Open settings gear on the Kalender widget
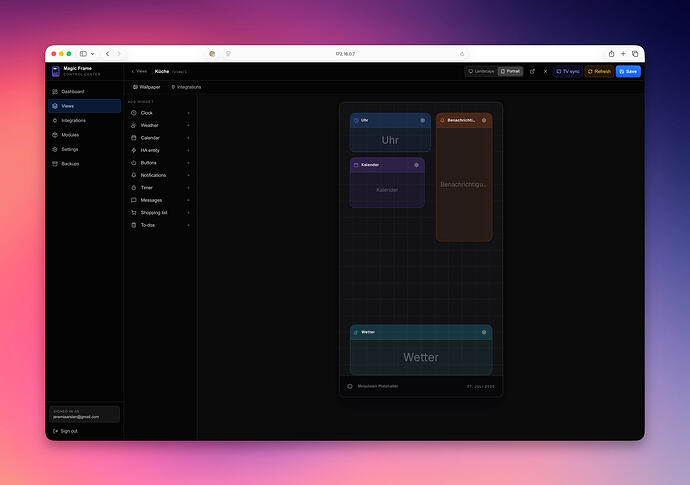This screenshot has height=485, width=690. tap(416, 165)
